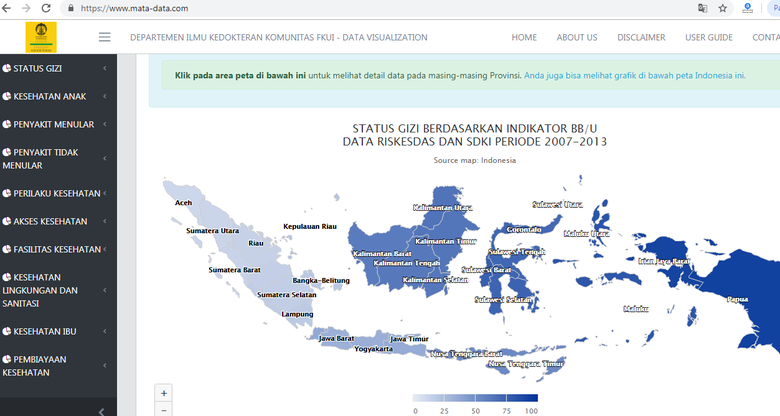This screenshot has width=780, height=416.
Task: Collapse sidebar with bottom chevron
Action: point(101,411)
